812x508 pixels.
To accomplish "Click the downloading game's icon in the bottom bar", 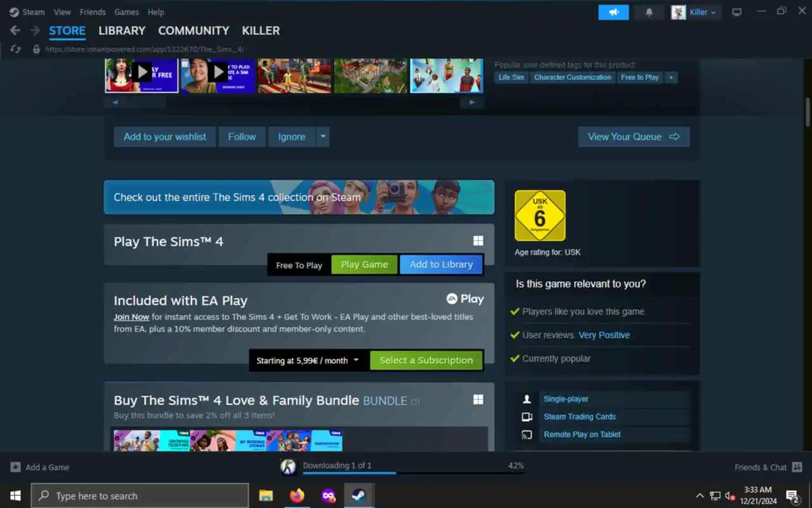I will click(288, 467).
